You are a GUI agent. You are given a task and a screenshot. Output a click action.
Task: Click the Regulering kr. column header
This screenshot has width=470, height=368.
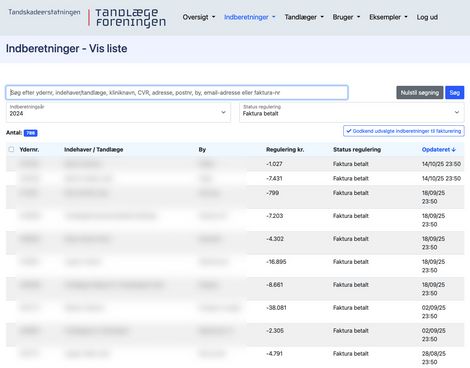click(285, 150)
